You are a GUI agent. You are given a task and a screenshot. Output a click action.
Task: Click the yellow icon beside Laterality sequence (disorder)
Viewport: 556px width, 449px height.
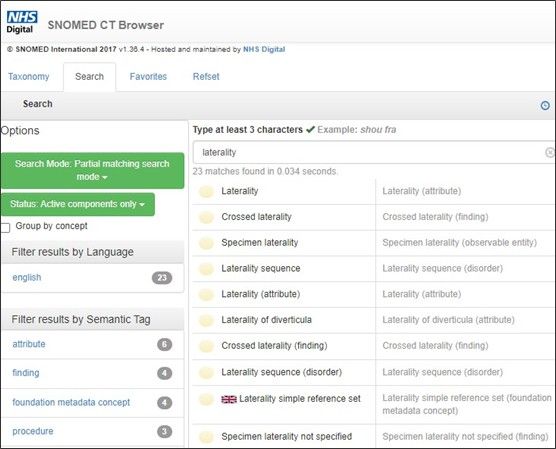pos(206,372)
